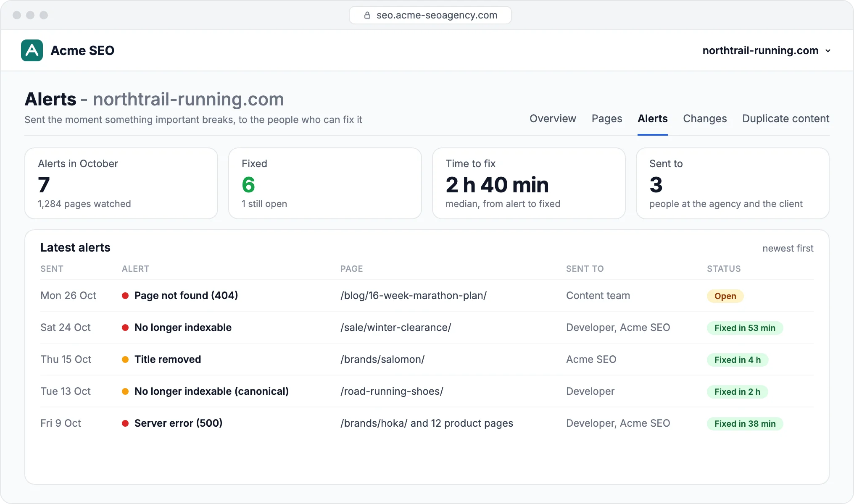Switch to the Pages tab
The width and height of the screenshot is (854, 504).
[x=607, y=119]
